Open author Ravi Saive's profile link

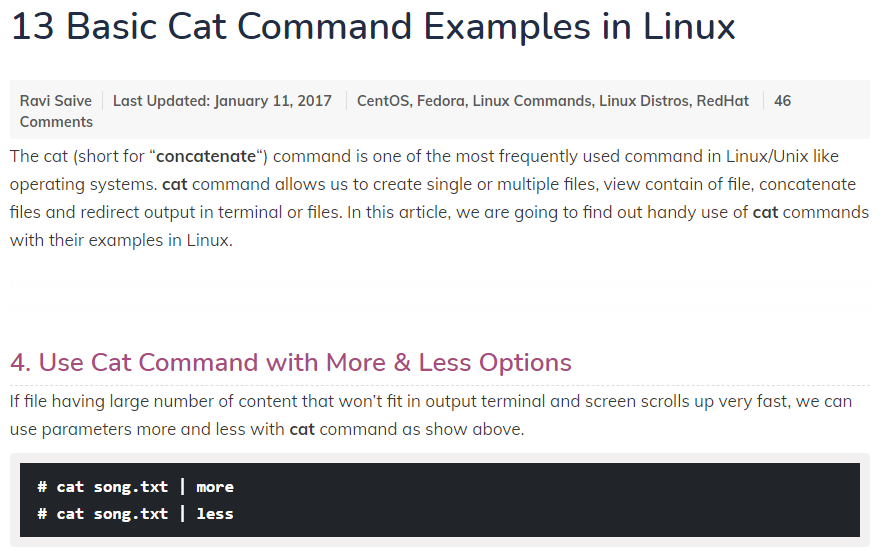point(56,101)
